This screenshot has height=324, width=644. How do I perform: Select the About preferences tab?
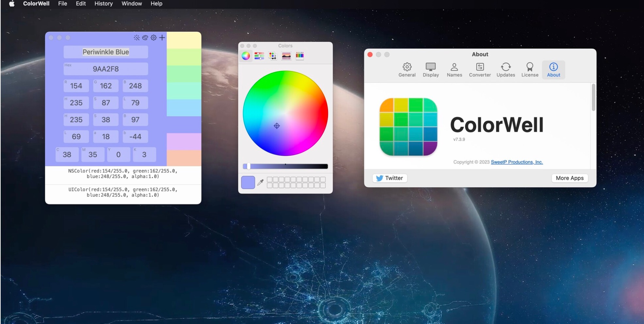pyautogui.click(x=554, y=70)
